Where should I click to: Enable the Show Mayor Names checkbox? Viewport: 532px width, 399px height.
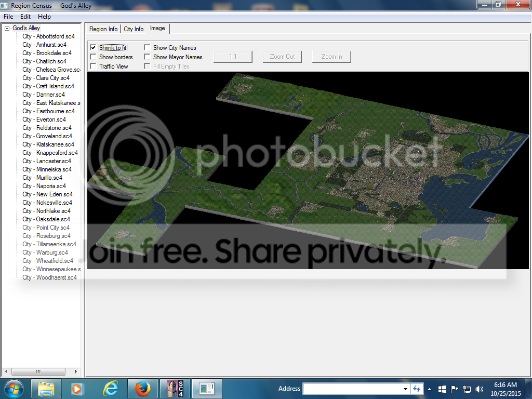tap(147, 57)
